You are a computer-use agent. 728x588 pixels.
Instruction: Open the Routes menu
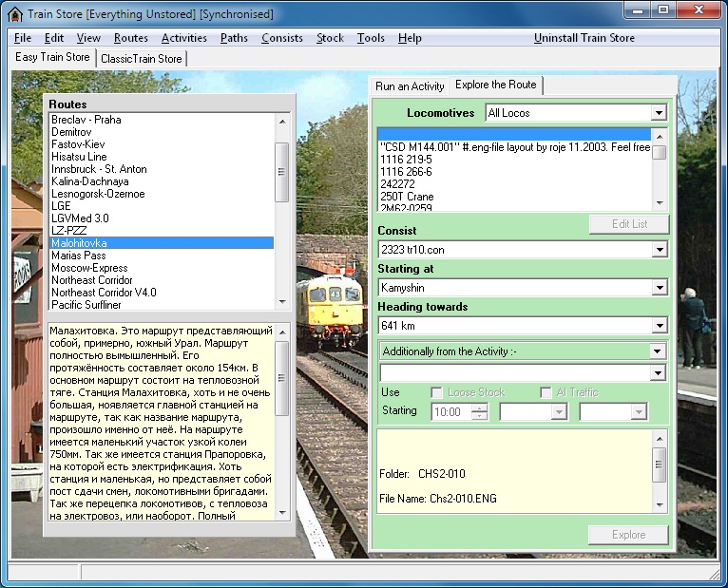(130, 38)
